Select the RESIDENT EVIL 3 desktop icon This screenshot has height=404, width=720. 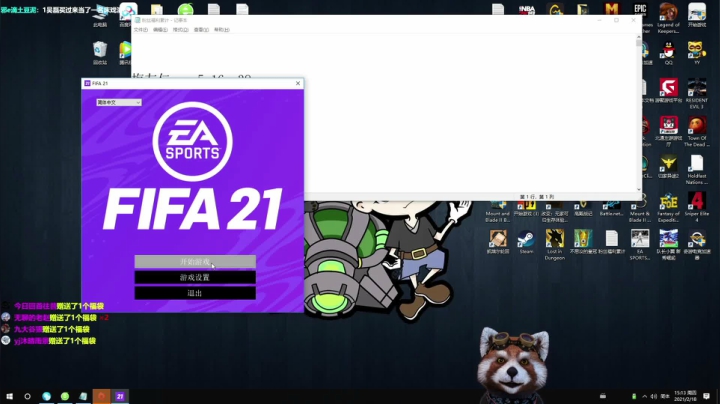point(697,94)
